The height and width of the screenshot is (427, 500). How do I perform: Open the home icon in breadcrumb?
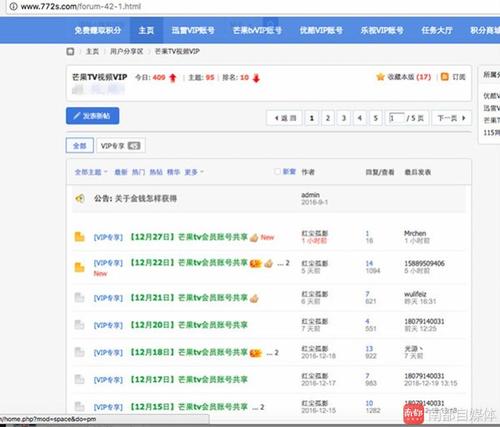(70, 51)
